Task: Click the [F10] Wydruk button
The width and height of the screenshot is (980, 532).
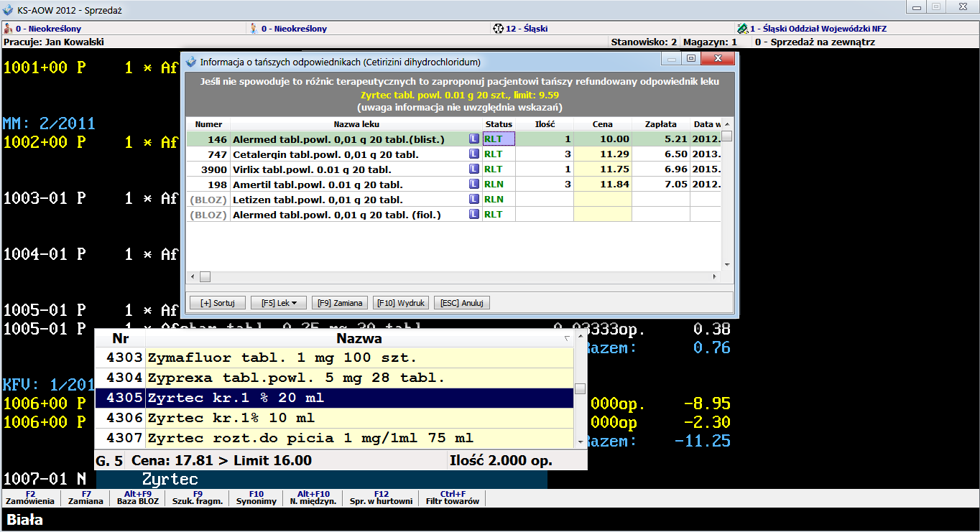Action: click(x=401, y=303)
